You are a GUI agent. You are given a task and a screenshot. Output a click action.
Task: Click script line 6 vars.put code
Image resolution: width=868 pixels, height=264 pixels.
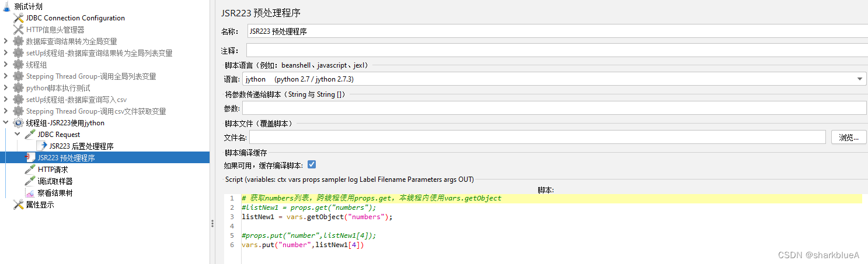point(302,245)
